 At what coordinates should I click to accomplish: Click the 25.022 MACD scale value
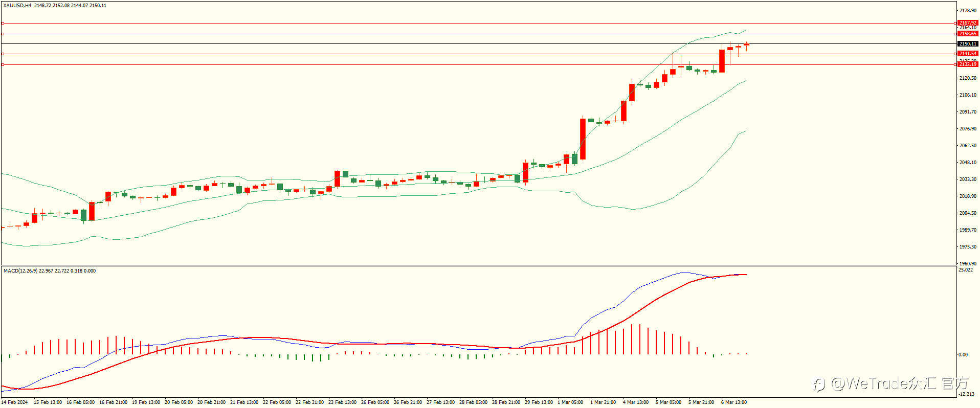(966, 270)
